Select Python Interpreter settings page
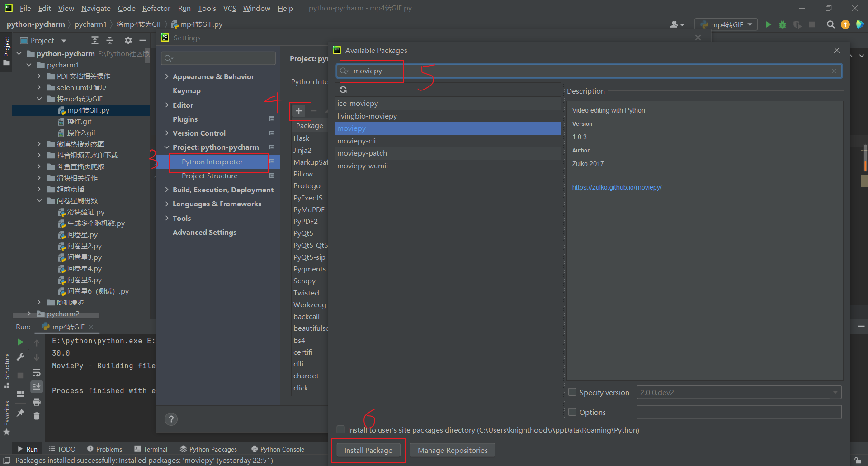The height and width of the screenshot is (466, 868). (x=212, y=162)
